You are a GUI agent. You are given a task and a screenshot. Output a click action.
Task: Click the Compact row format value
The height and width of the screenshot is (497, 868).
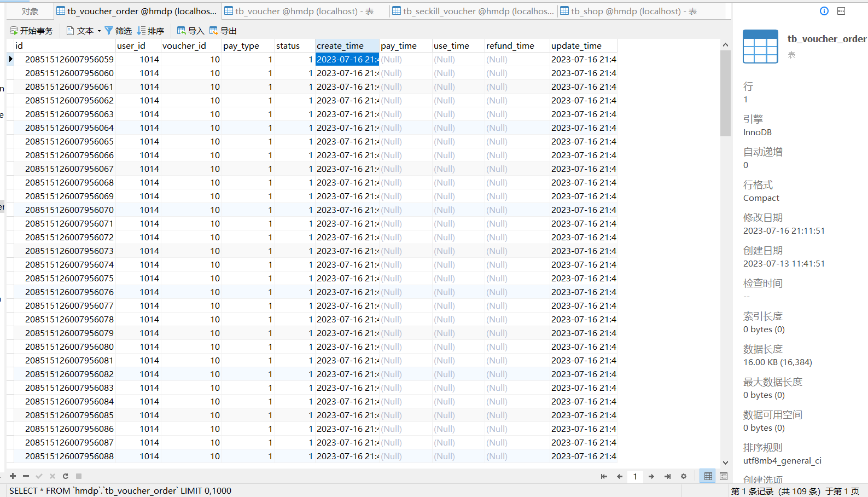[761, 198]
